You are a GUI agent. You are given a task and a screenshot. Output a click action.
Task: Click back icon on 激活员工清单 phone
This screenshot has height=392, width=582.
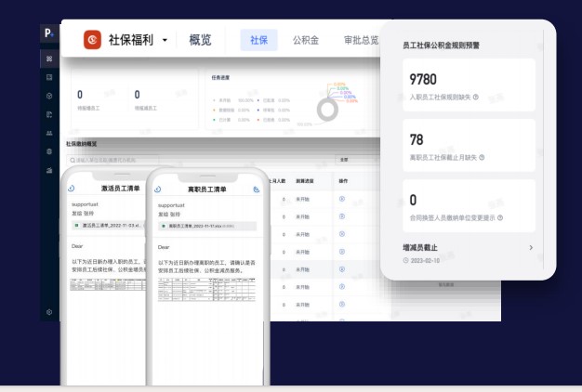coord(72,189)
